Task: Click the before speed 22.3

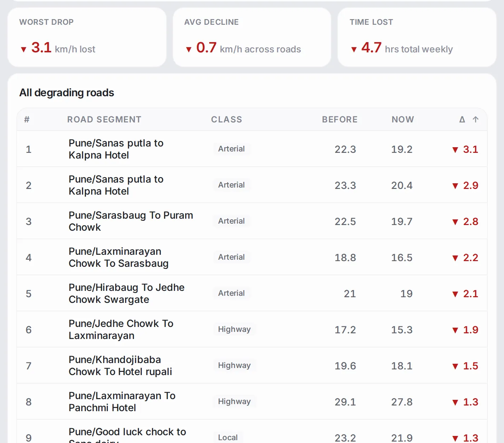Action: click(345, 149)
